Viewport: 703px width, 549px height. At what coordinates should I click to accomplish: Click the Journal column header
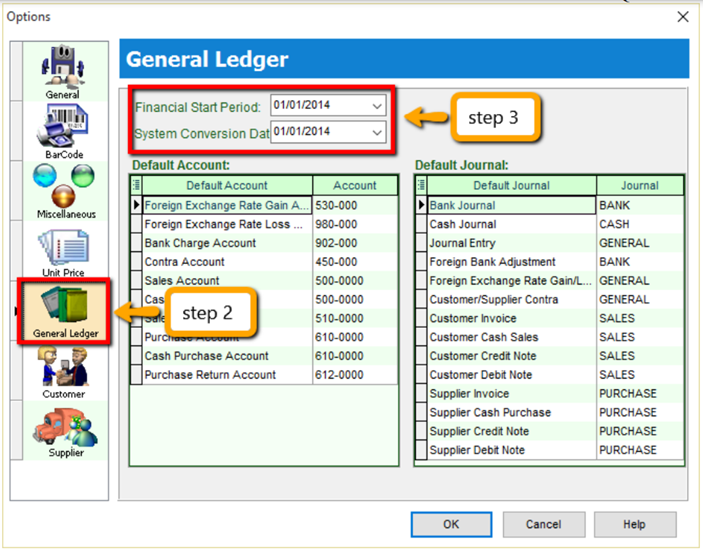640,185
